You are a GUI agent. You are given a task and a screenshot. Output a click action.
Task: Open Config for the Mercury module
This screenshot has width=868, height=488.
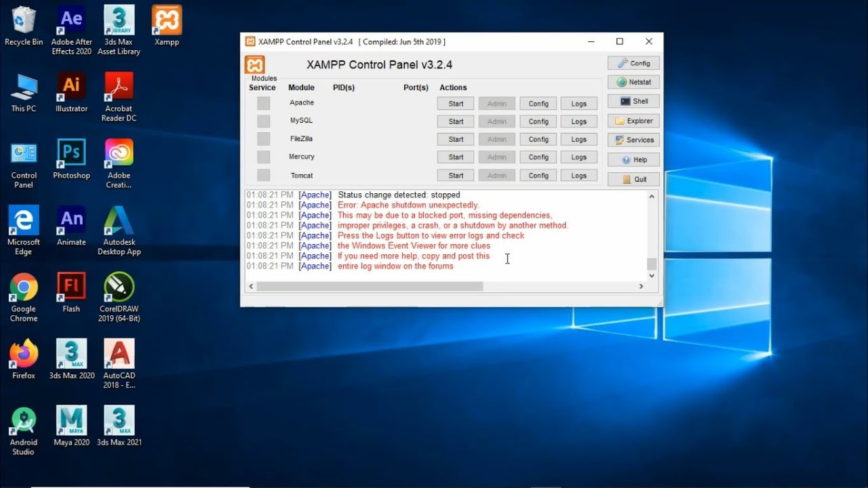[538, 157]
